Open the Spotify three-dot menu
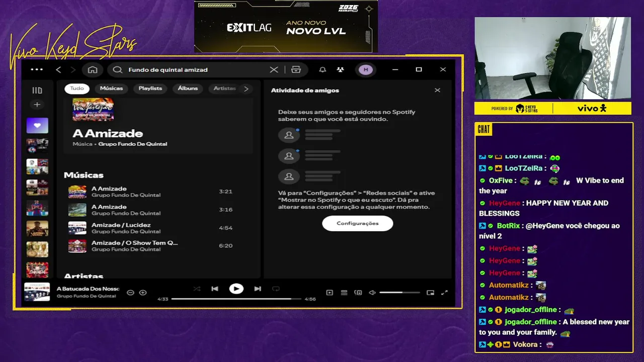644x362 pixels. point(37,69)
